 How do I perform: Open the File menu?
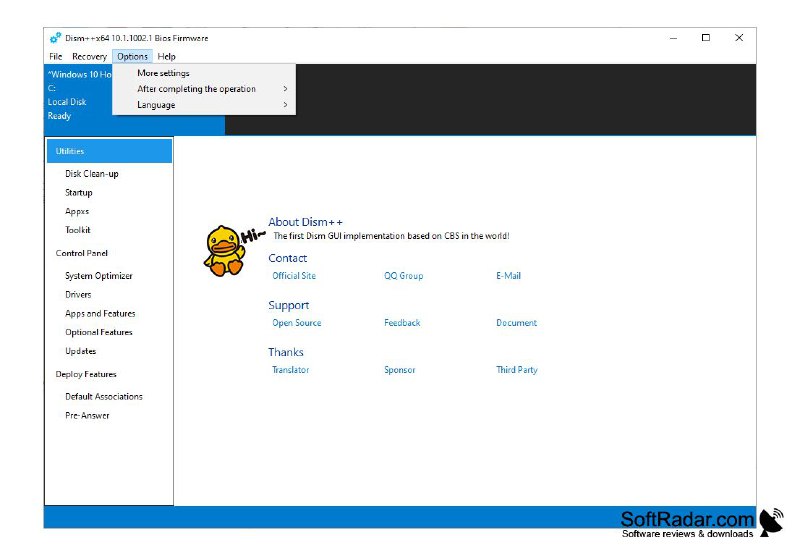pos(56,57)
